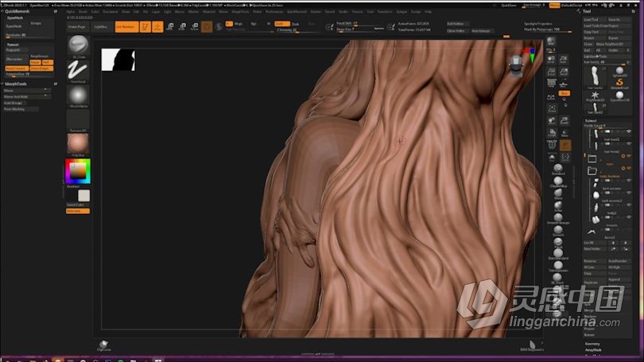
Task: Activate Draw mode in the top shelf
Action: 157,27
